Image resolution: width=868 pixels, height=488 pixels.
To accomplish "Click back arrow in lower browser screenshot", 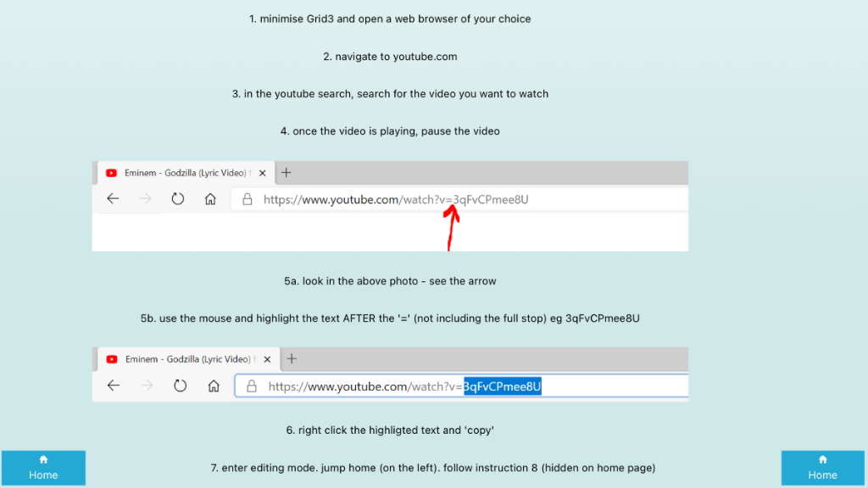I will coord(114,385).
